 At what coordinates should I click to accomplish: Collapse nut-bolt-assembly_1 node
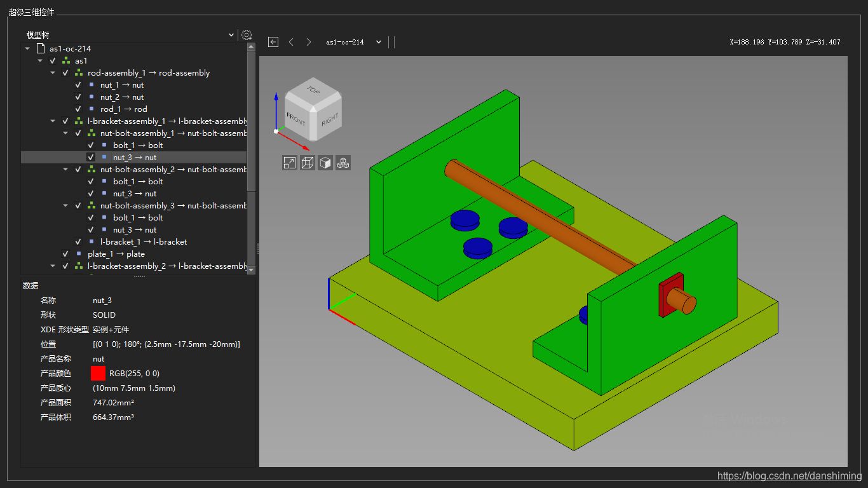pyautogui.click(x=65, y=133)
